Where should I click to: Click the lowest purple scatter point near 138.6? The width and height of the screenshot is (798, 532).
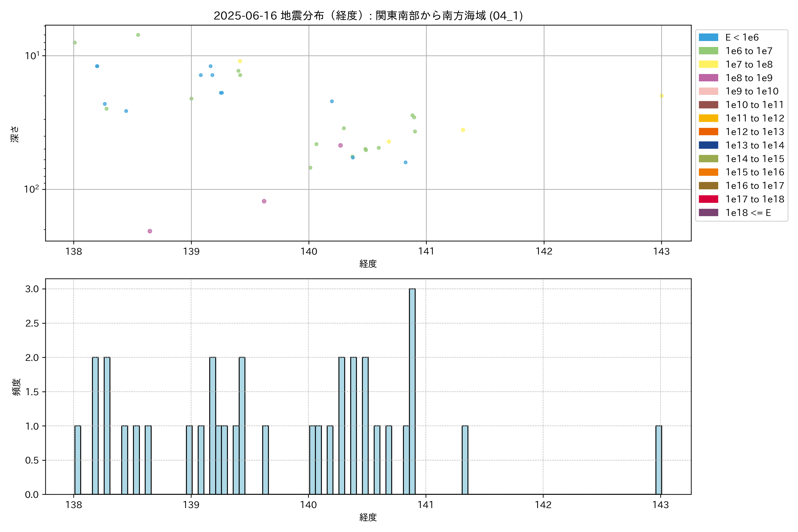coord(150,231)
